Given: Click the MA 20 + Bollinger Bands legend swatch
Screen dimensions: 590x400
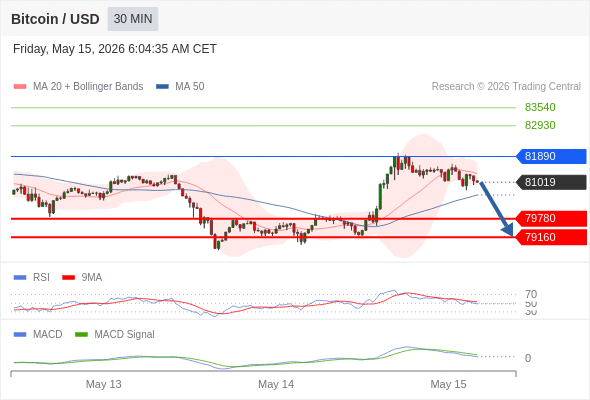Looking at the screenshot, I should click(20, 87).
